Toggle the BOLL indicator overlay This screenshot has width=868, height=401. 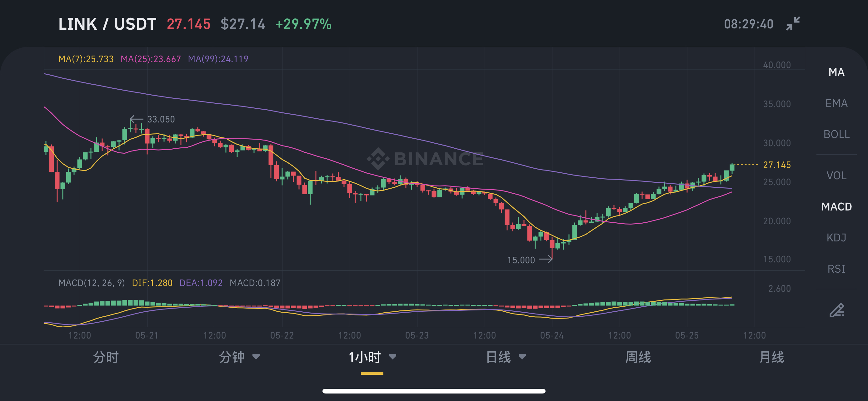[836, 134]
